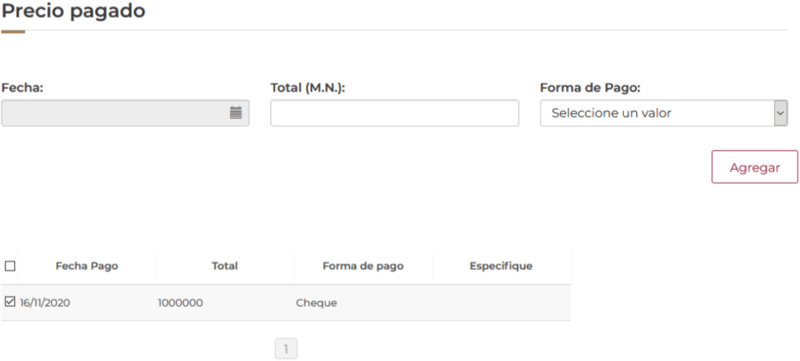Click the Total column header
Image resolution: width=800 pixels, height=361 pixels.
click(225, 266)
